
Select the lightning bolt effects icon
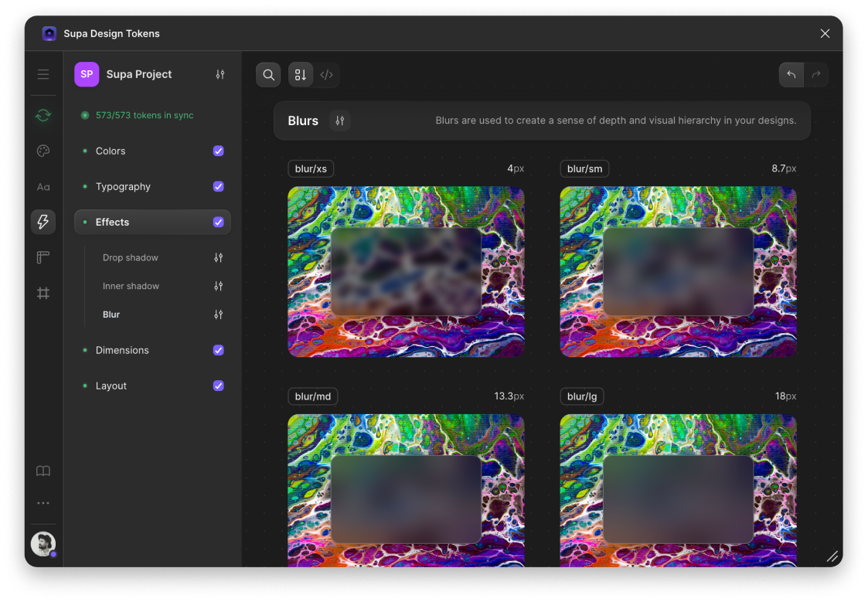pos(43,223)
